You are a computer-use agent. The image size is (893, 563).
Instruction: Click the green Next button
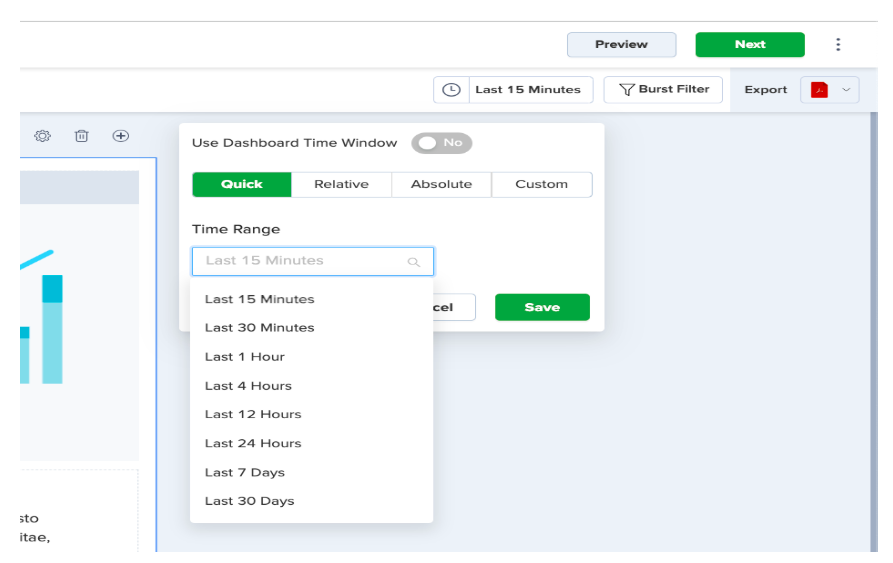pyautogui.click(x=749, y=44)
